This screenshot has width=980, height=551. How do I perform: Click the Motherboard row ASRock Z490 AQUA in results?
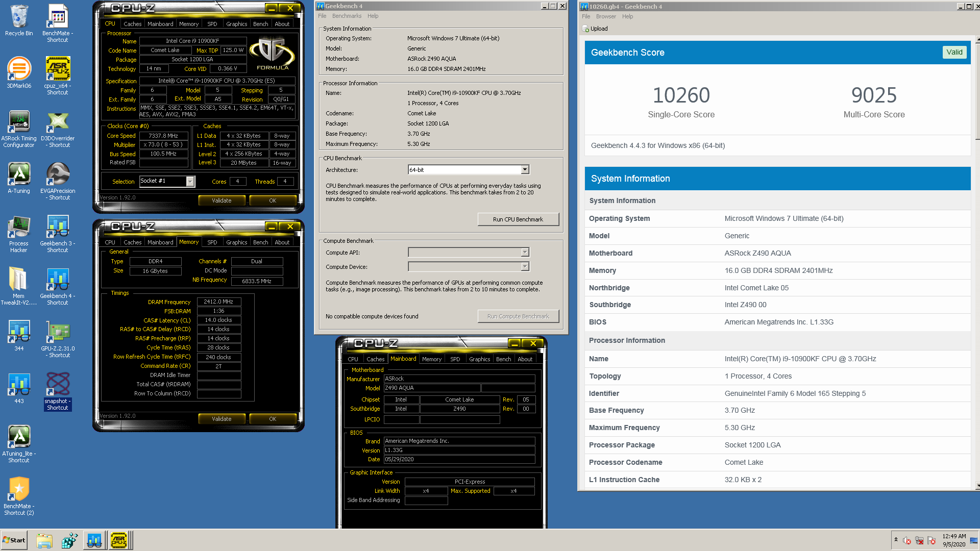tap(777, 253)
